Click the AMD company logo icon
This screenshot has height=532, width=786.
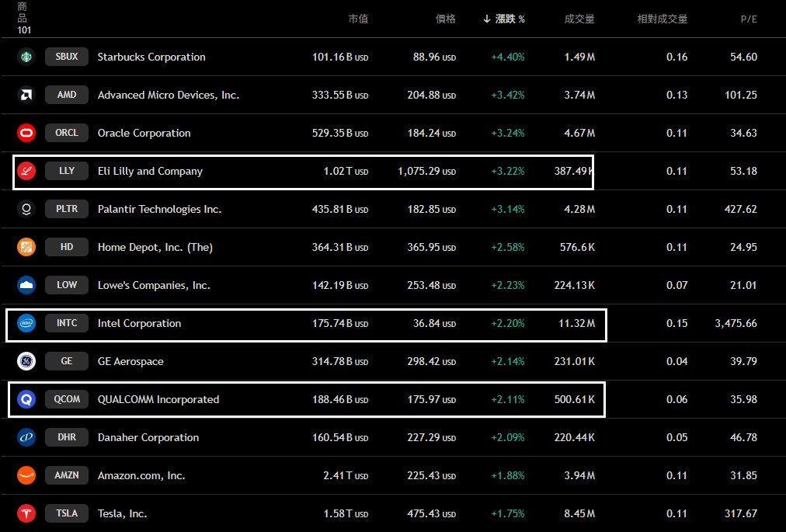click(26, 95)
